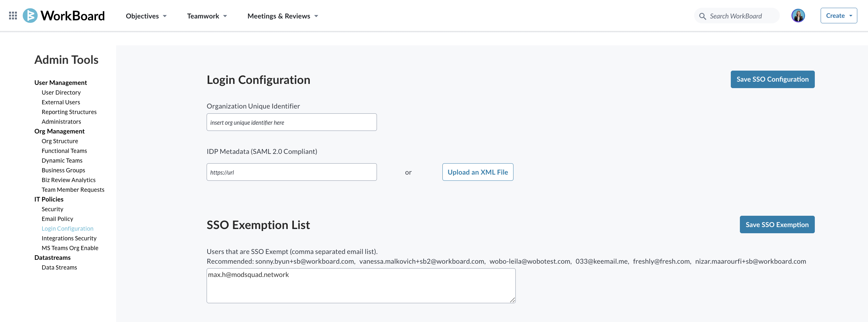Open Integrations Security page
The width and height of the screenshot is (868, 322).
coord(69,238)
